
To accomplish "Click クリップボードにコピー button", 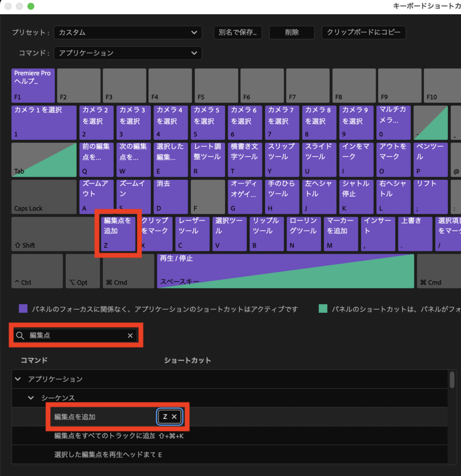I will point(363,33).
